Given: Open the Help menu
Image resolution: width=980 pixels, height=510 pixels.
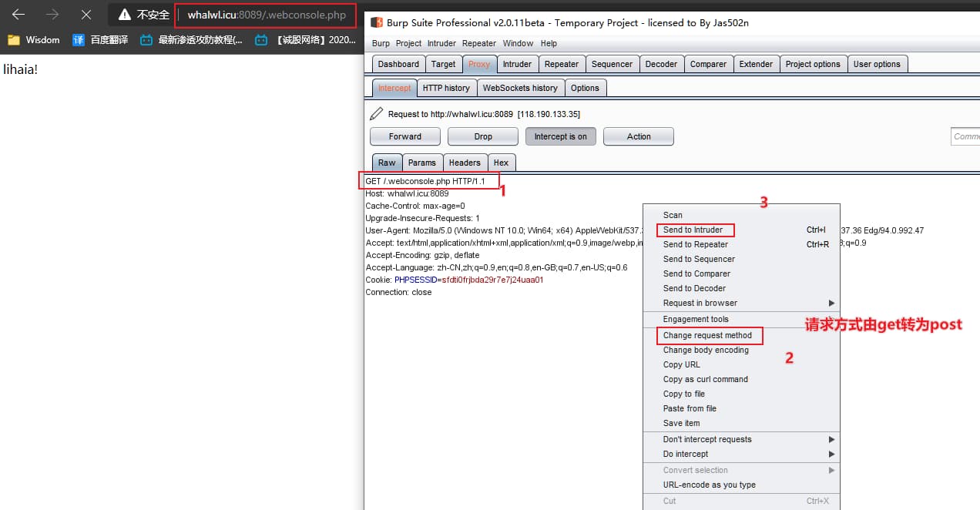Looking at the screenshot, I should 549,43.
